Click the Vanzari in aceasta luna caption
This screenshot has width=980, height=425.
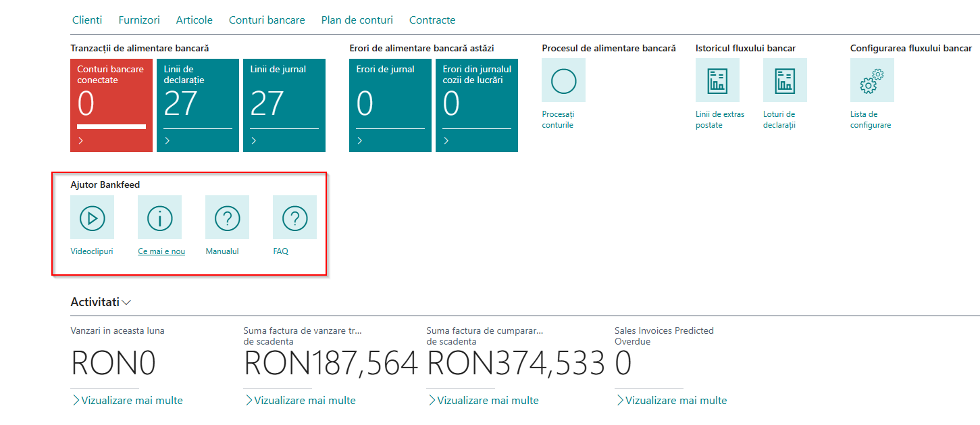118,331
